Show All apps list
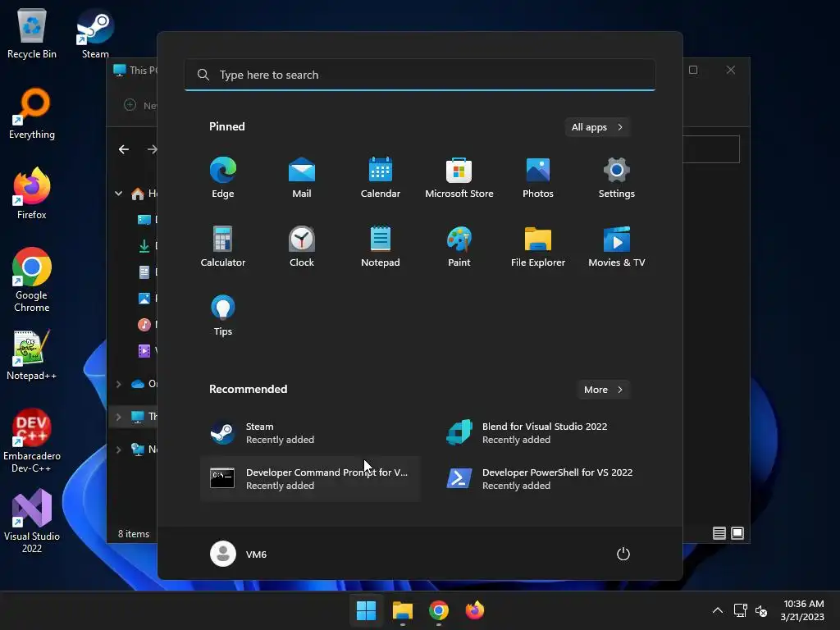Image resolution: width=840 pixels, height=630 pixels. (597, 127)
